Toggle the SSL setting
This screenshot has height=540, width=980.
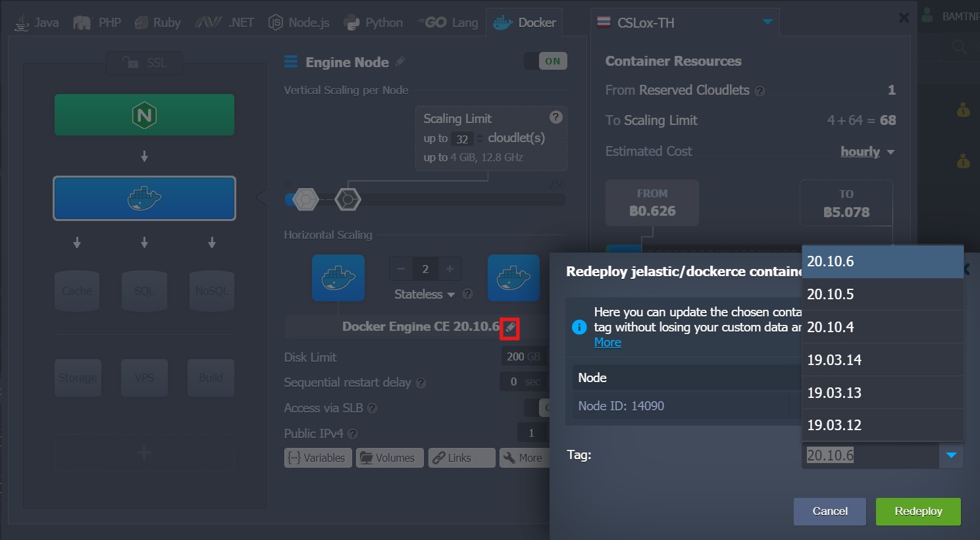pyautogui.click(x=144, y=62)
